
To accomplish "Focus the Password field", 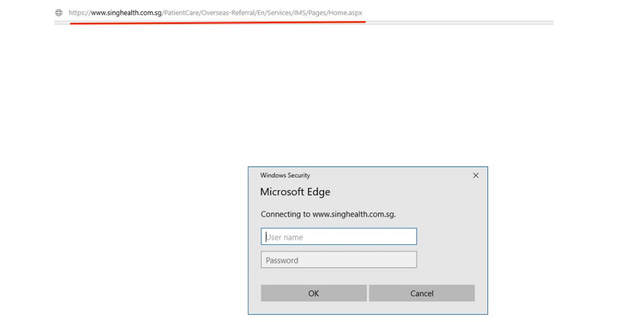I will click(x=339, y=260).
